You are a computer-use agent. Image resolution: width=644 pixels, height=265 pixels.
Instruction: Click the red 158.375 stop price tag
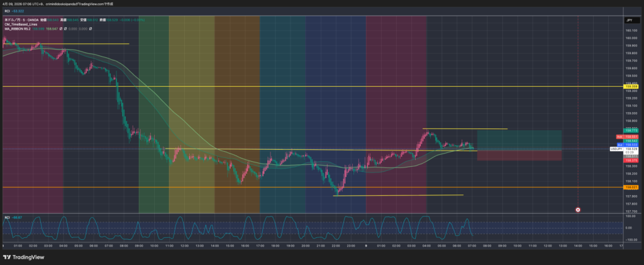click(631, 160)
